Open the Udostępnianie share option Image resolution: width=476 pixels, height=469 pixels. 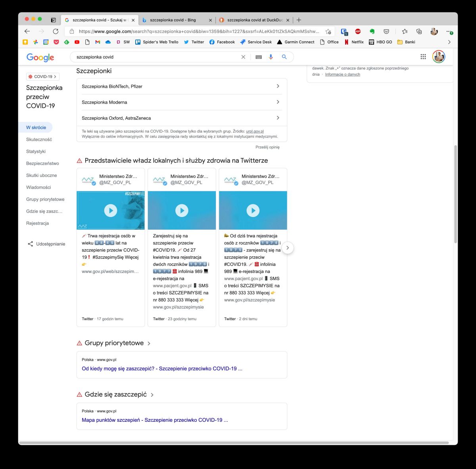(x=46, y=244)
